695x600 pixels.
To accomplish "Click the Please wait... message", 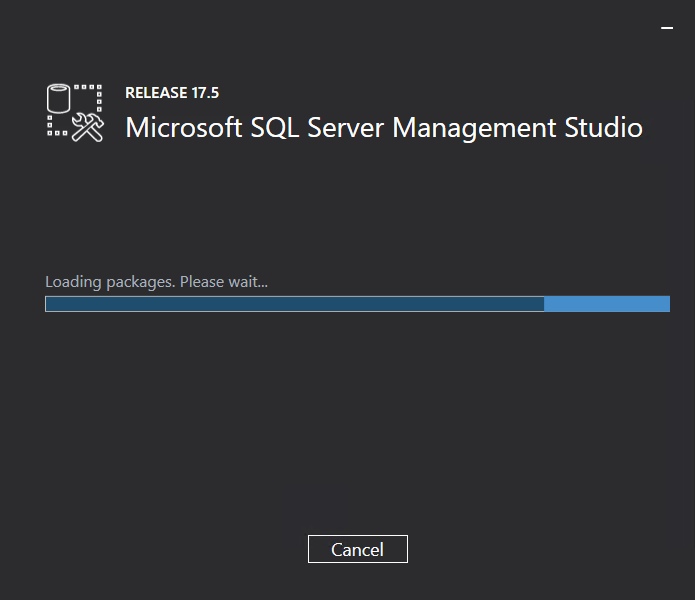I will 224,282.
